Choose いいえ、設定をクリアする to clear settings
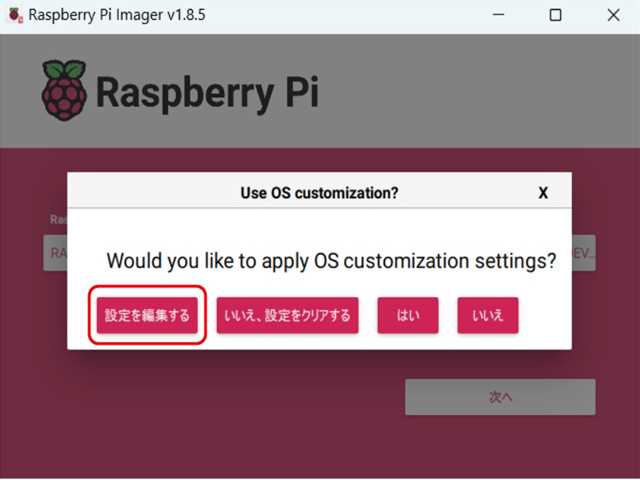 [x=287, y=315]
